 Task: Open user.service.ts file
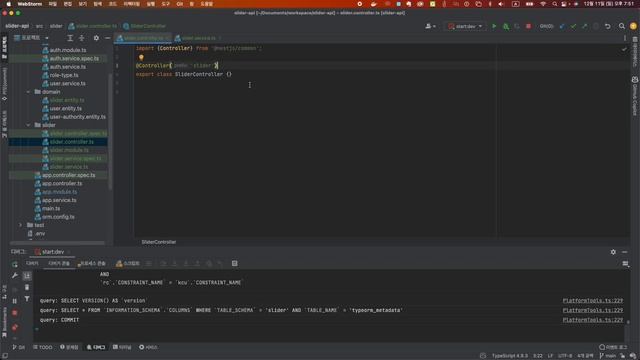64,84
